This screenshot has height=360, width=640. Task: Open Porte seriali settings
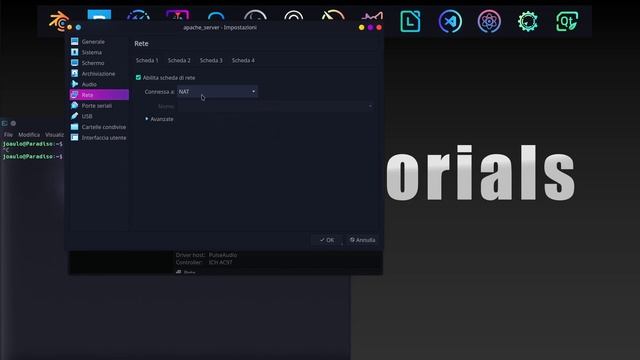coord(99,106)
